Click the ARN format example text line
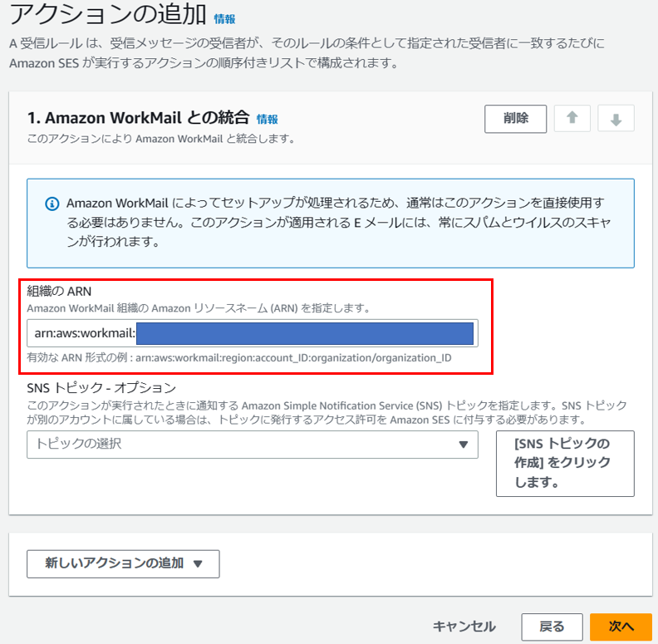 pyautogui.click(x=239, y=357)
